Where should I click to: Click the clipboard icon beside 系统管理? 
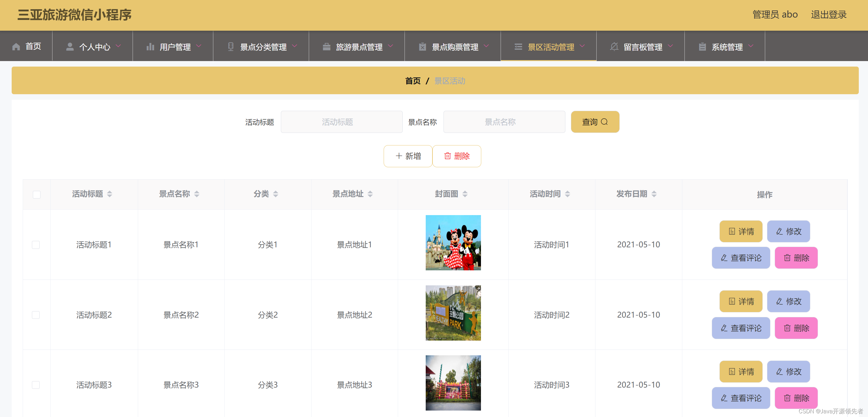702,46
